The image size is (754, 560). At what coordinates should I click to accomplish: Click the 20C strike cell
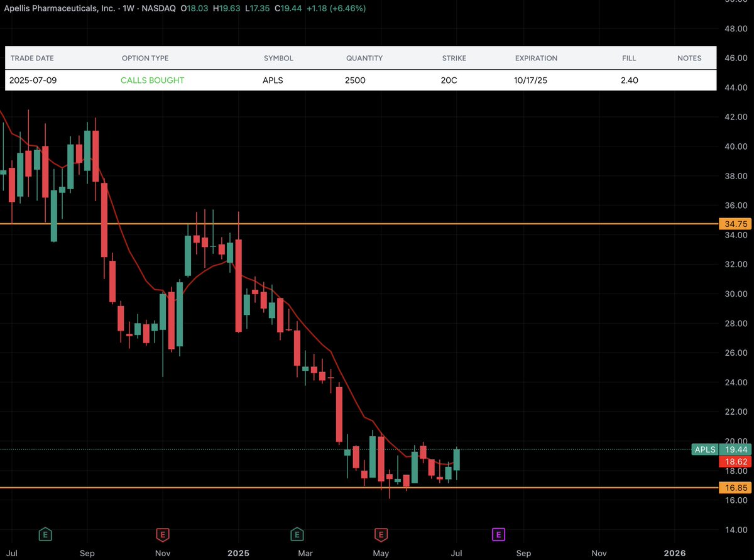click(x=449, y=80)
